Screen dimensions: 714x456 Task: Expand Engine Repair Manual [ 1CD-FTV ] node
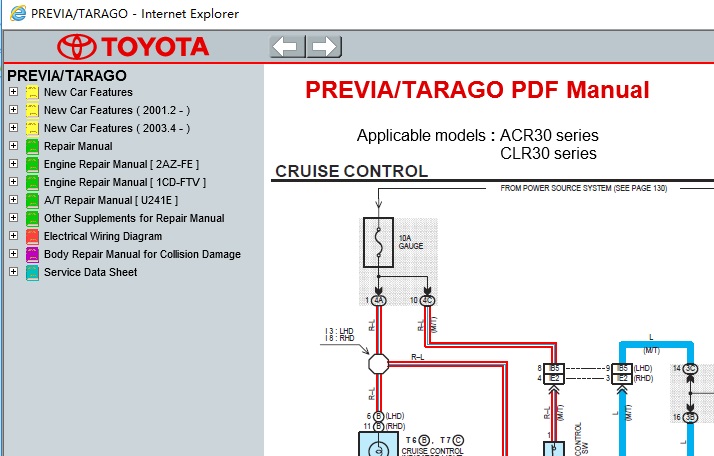[14, 182]
